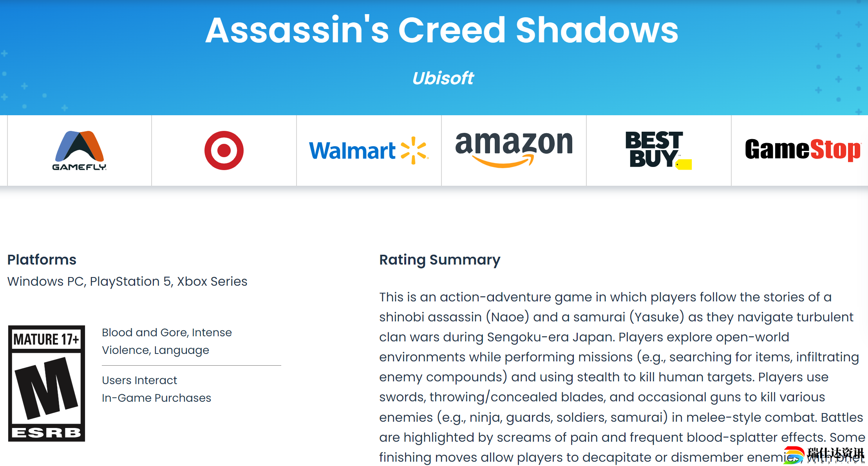Open the GameStop retailer logo
Screen dimensions: 868x466
click(803, 150)
